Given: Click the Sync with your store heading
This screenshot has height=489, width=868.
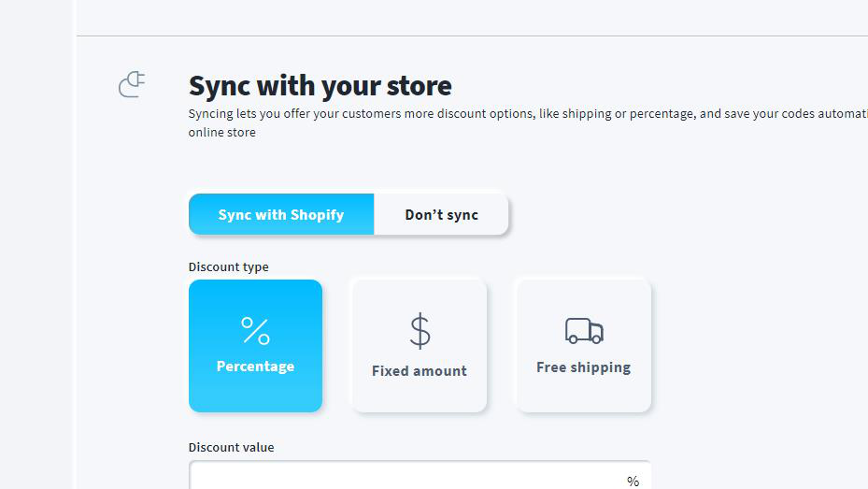Looking at the screenshot, I should tap(320, 86).
